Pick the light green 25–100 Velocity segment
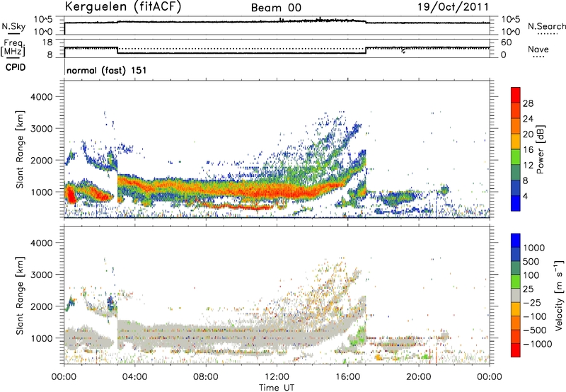Image resolution: width=566 pixels, height=392 pixels. click(x=516, y=282)
